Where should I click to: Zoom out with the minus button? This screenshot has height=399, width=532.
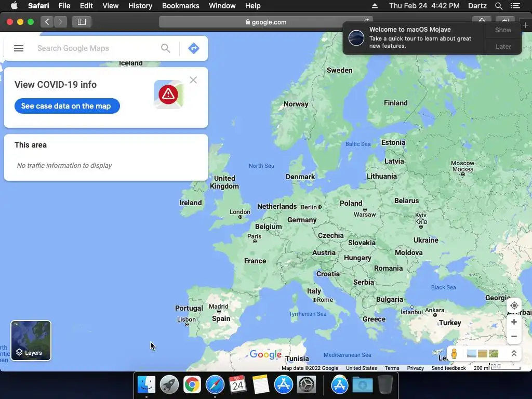pos(514,337)
